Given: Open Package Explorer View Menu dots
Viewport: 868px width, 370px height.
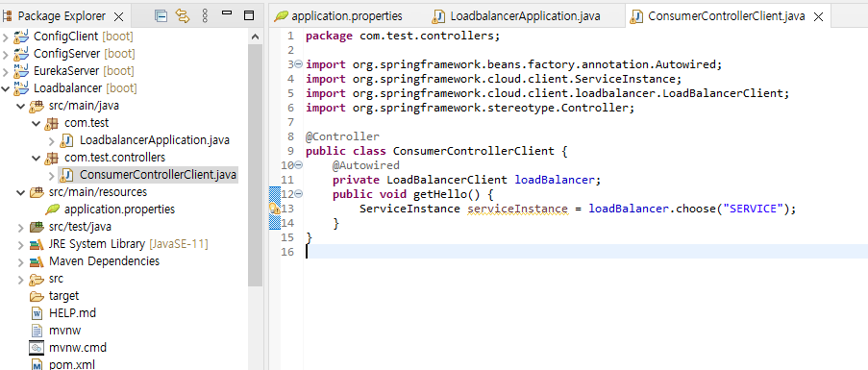Looking at the screenshot, I should click(205, 16).
